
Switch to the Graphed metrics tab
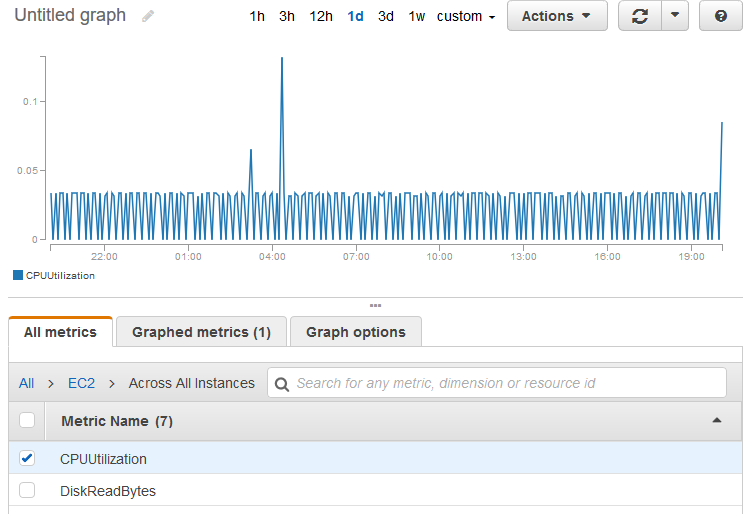pyautogui.click(x=201, y=332)
